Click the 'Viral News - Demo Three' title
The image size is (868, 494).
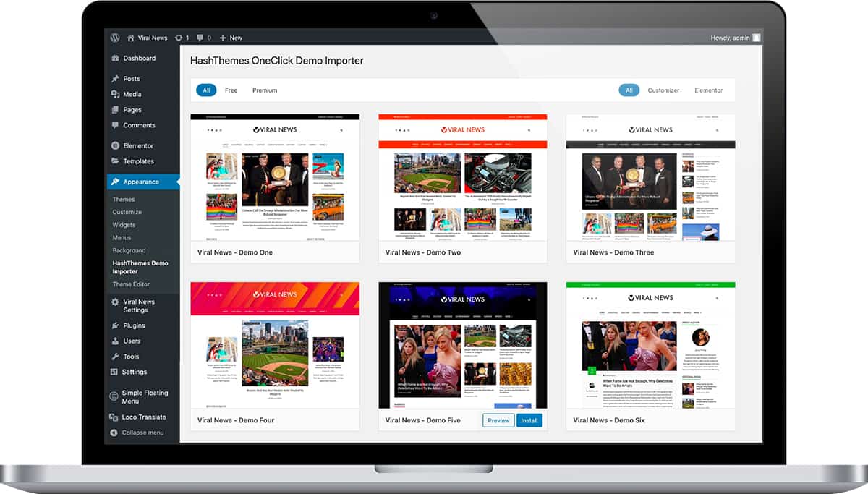tap(613, 252)
